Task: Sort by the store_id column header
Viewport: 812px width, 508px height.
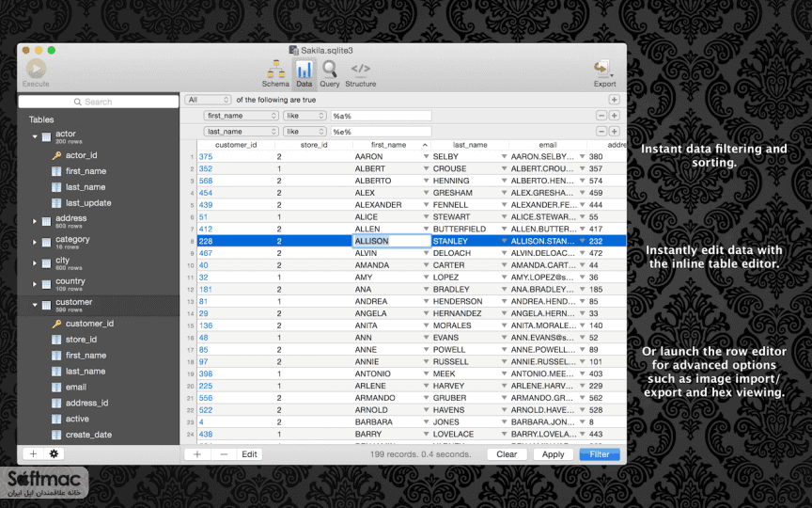Action: (x=314, y=145)
